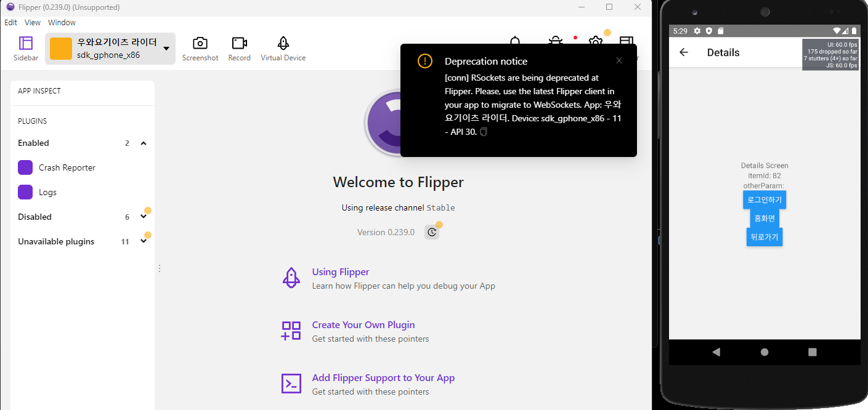Click the 'Version 0.239.0' text

click(386, 232)
